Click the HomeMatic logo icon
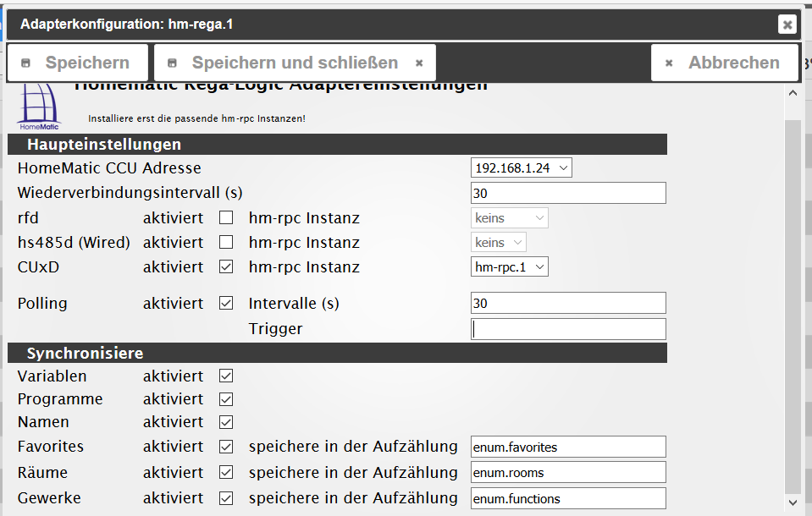This screenshot has width=812, height=516. click(x=39, y=107)
